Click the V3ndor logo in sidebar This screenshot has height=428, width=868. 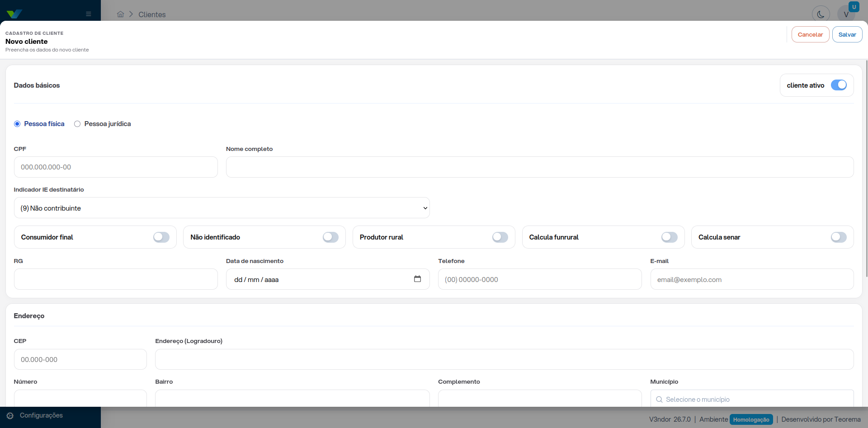pyautogui.click(x=14, y=14)
